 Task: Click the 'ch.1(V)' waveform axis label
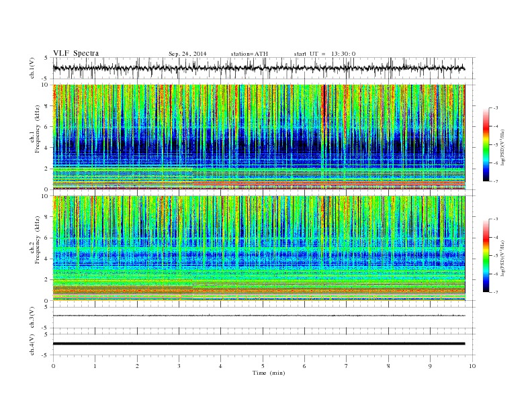[32, 68]
